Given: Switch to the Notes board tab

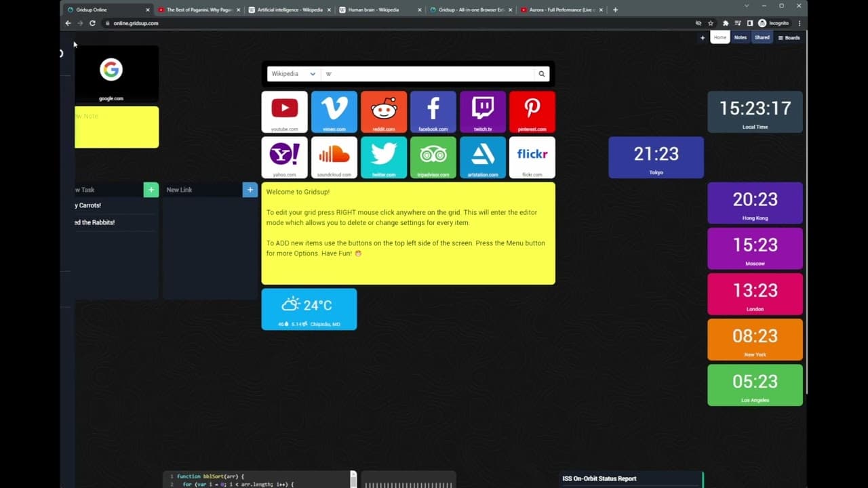Looking at the screenshot, I should pos(741,37).
